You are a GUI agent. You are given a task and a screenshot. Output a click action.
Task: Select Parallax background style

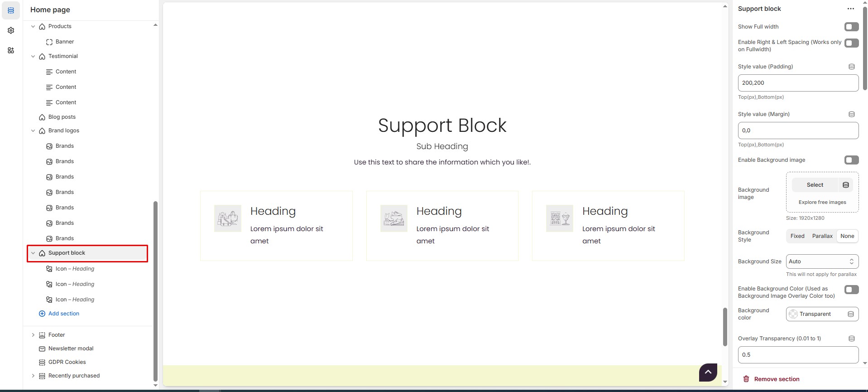coord(822,236)
